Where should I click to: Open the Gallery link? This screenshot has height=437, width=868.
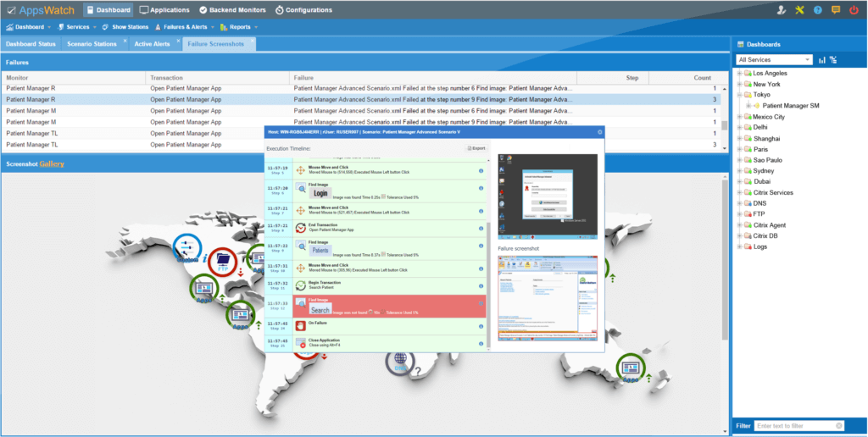[52, 163]
